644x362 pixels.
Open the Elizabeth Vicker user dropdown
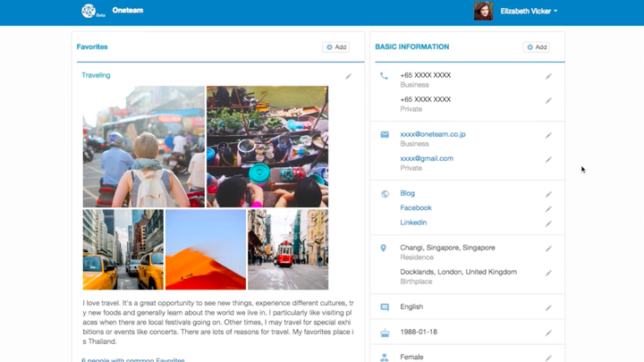[x=529, y=11]
